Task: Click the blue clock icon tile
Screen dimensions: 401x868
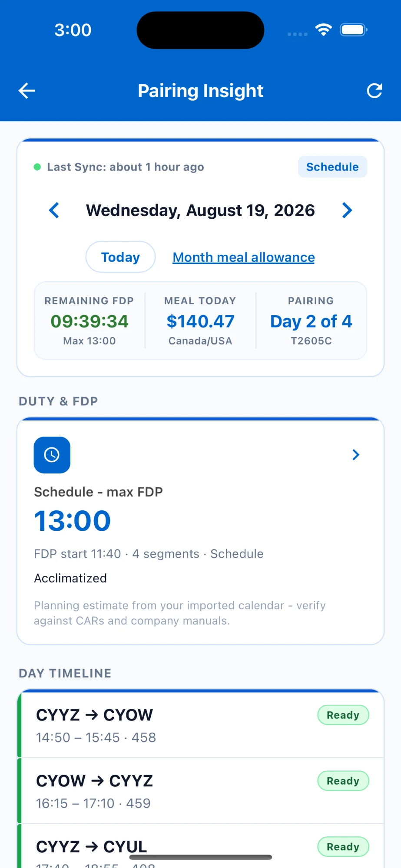Action: (x=52, y=455)
